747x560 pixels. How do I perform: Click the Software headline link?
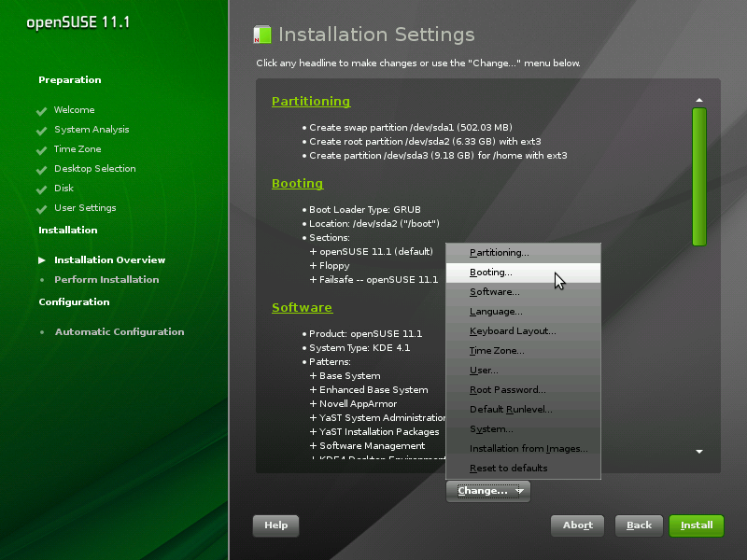[302, 308]
